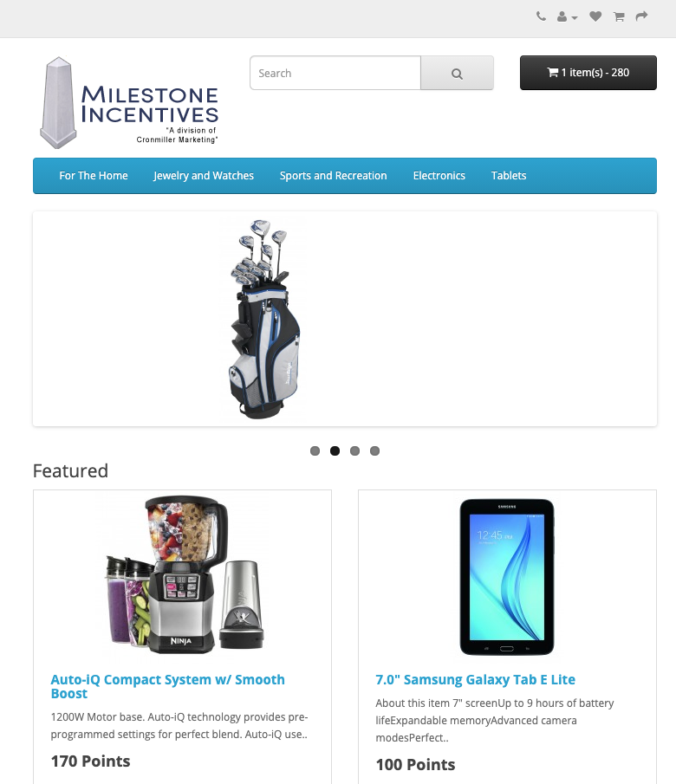This screenshot has width=676, height=784.
Task: Expand the 1 item(s) - 280 cart button
Action: (x=588, y=73)
